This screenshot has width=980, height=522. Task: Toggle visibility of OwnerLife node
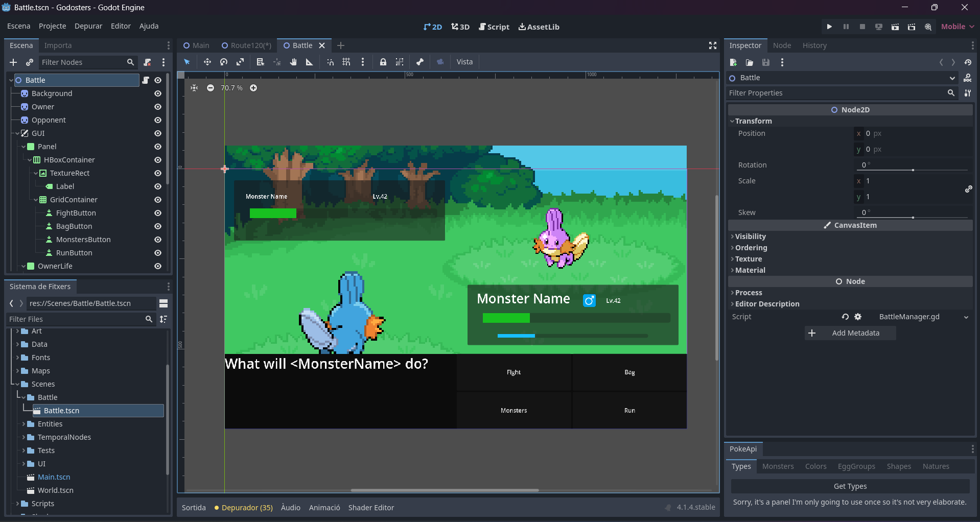pyautogui.click(x=158, y=266)
